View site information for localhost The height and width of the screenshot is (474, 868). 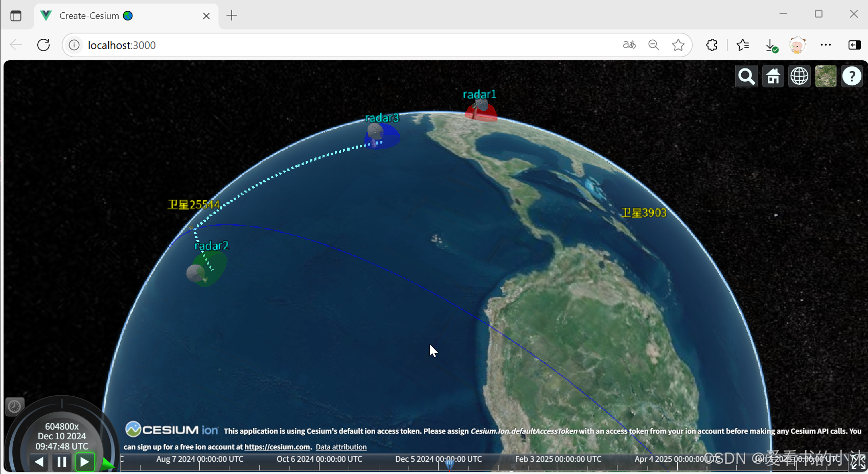(74, 45)
